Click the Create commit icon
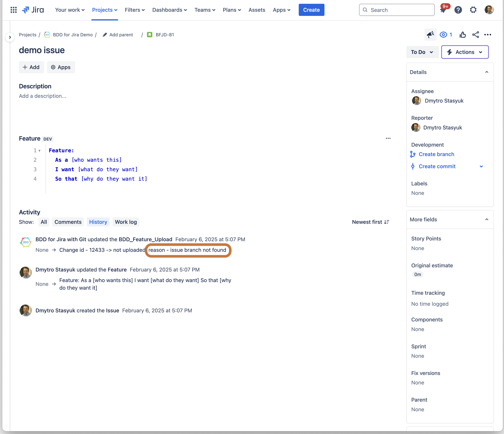 pyautogui.click(x=413, y=166)
